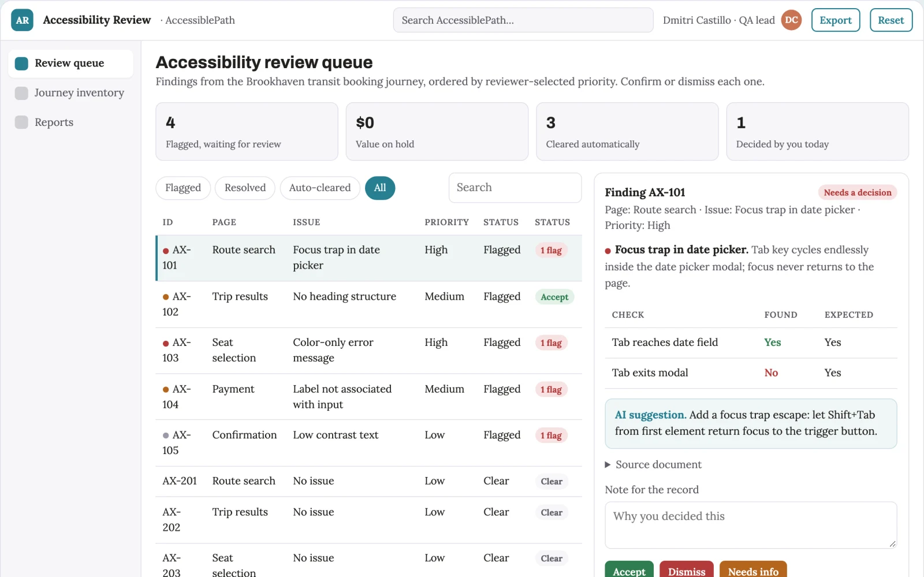Viewport: 924px width, 577px height.
Task: Switch to Auto-cleared filter
Action: [320, 188]
